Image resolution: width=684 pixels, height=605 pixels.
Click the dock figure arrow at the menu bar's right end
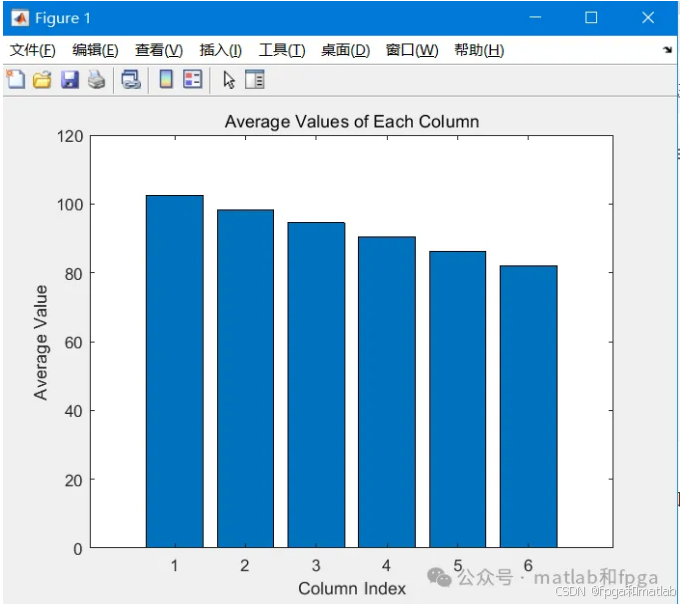[x=667, y=50]
